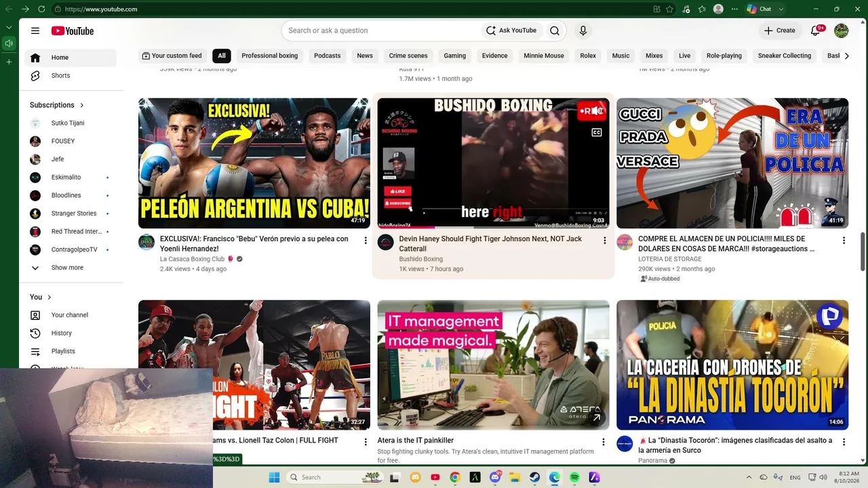Open History in the sidebar
Image resolution: width=868 pixels, height=488 pixels.
click(71, 333)
